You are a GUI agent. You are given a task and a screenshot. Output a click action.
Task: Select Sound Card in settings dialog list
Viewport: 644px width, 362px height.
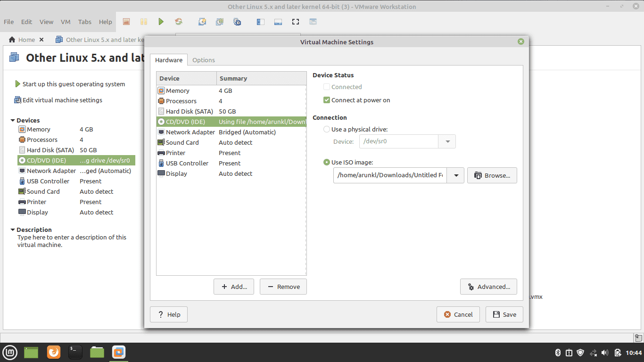[x=231, y=142]
